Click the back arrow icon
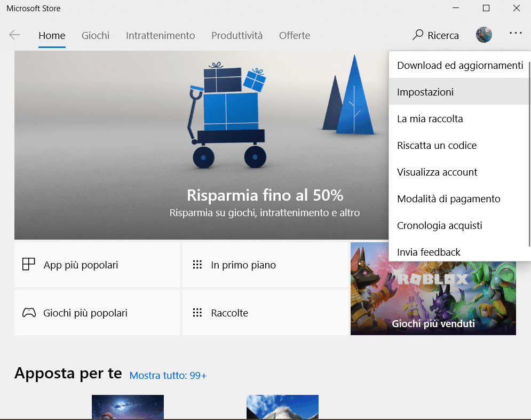The width and height of the screenshot is (531, 420). (x=14, y=35)
